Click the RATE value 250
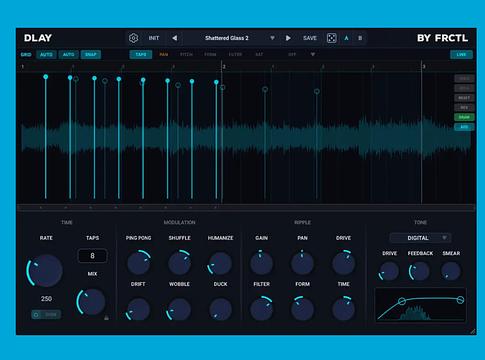Image resolution: width=485 pixels, height=360 pixels. (46, 299)
